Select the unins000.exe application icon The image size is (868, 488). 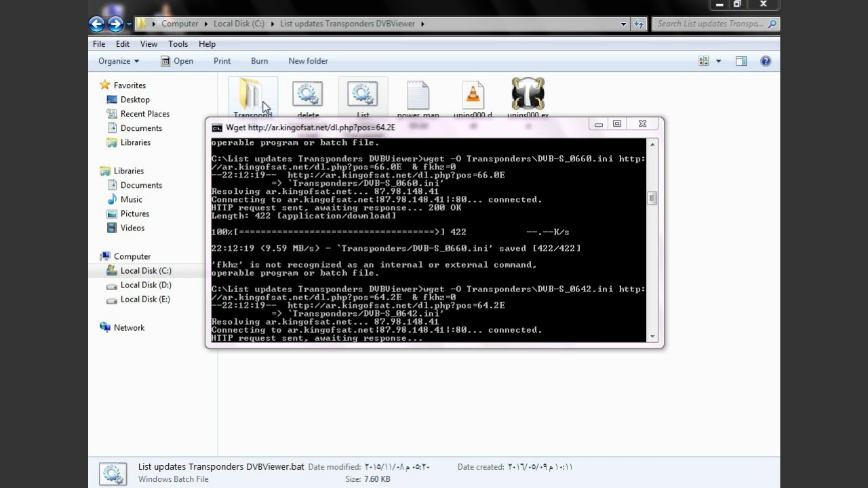tap(528, 94)
